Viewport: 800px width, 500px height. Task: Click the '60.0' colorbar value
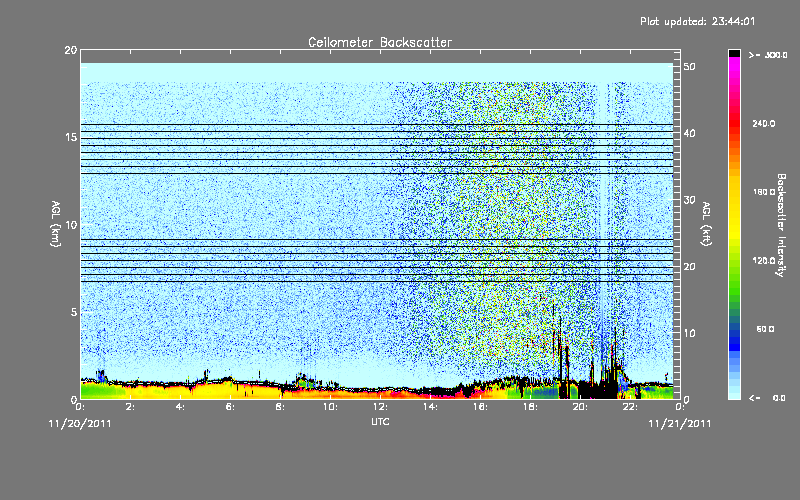(x=765, y=329)
